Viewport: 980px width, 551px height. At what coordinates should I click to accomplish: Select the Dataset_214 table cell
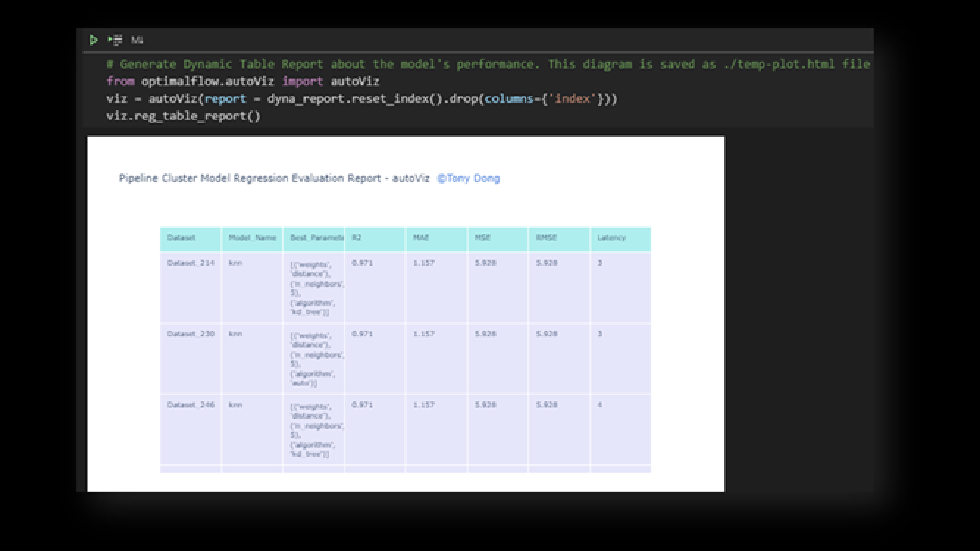(x=190, y=263)
